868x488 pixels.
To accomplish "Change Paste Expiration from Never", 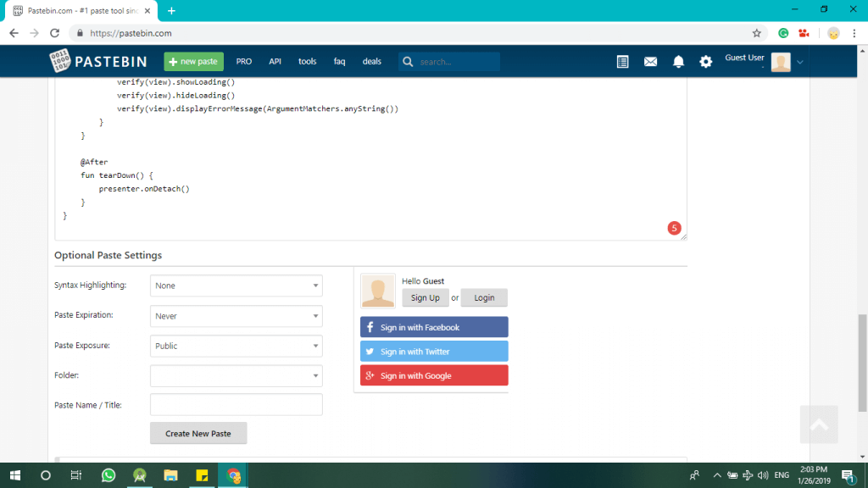I will 236,315.
